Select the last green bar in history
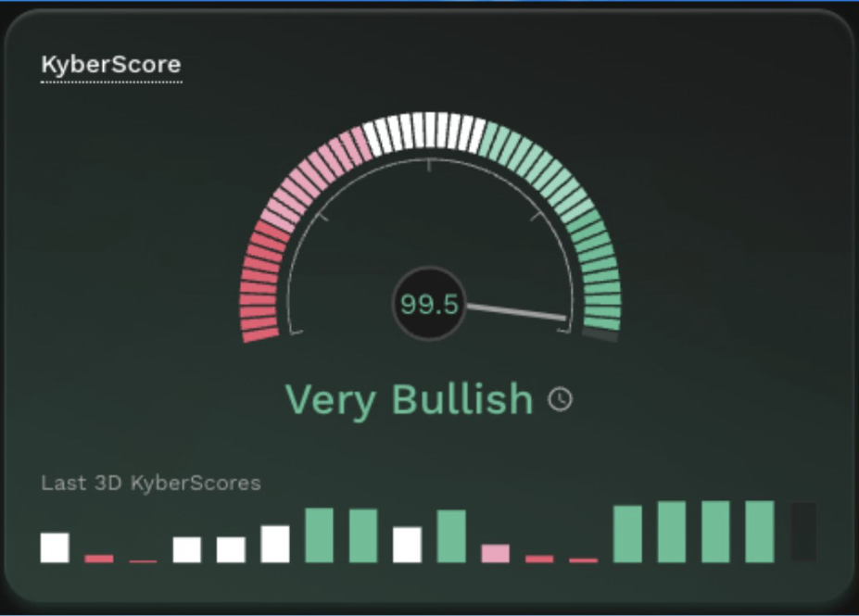Image resolution: width=859 pixels, height=616 pixels. 760,532
